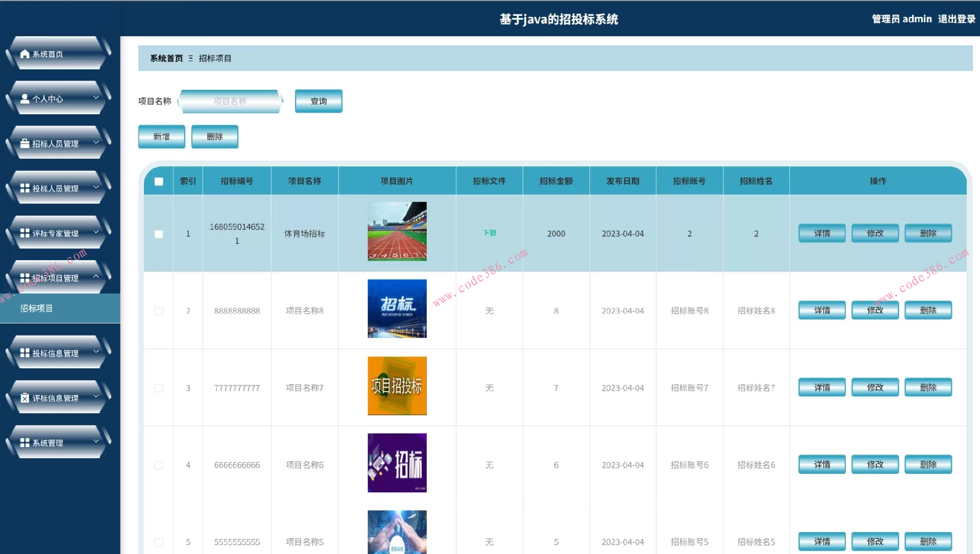This screenshot has width=980, height=554.
Task: Collapse the 招标项目管理 menu chevron
Action: click(x=96, y=276)
